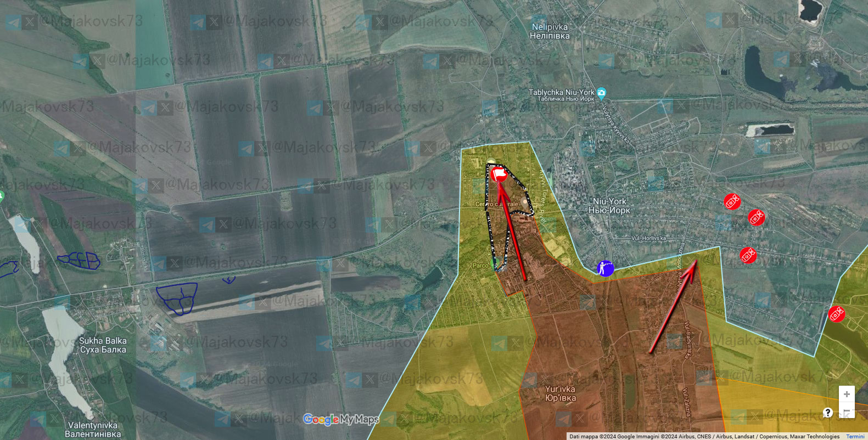Select the Parco text label

[480, 266]
